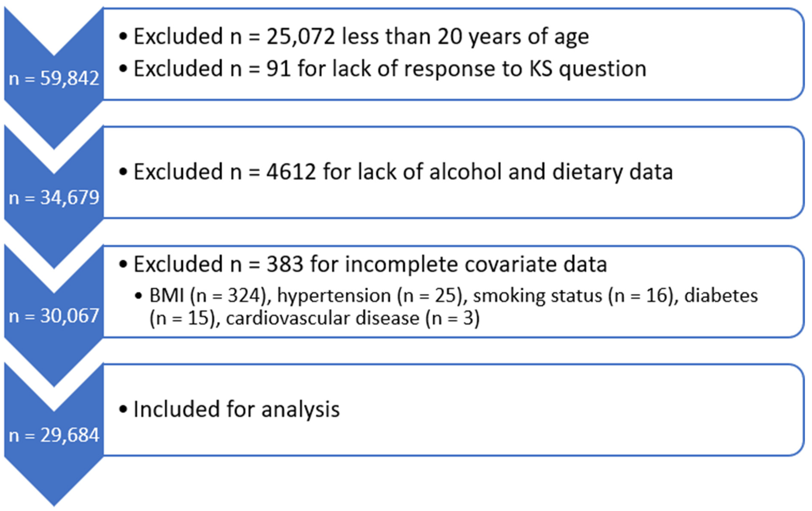Click the "cardiovascular disease (n = 3)" text
Screen dimensions: 812x511
point(352,318)
